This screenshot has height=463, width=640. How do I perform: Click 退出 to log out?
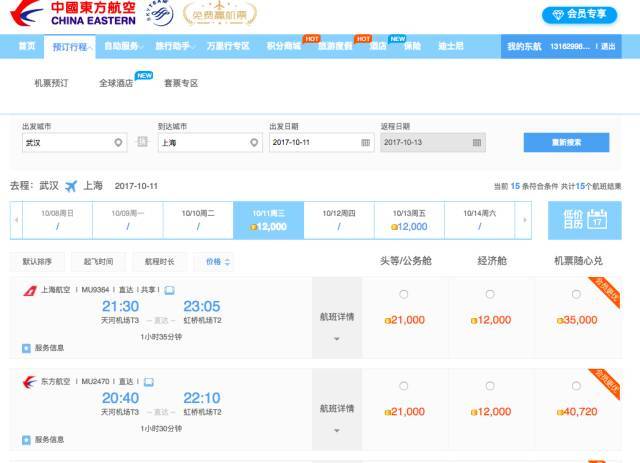pyautogui.click(x=608, y=47)
